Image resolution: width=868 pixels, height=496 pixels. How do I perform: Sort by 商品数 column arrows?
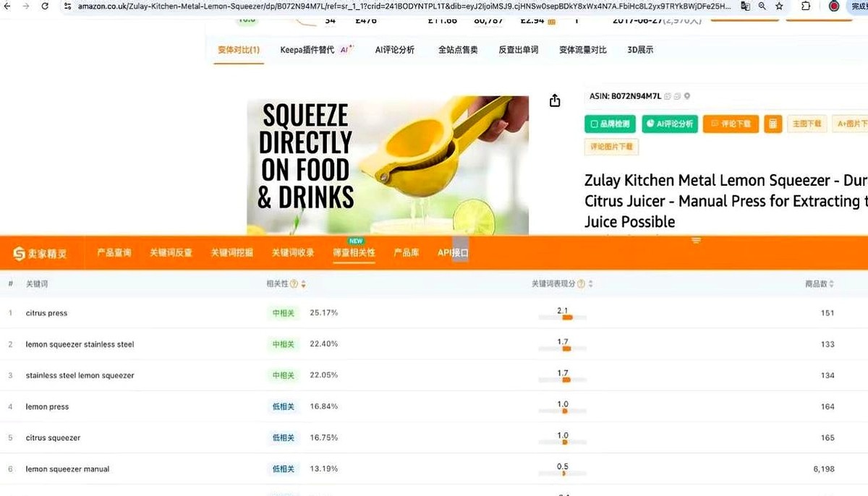tap(833, 284)
